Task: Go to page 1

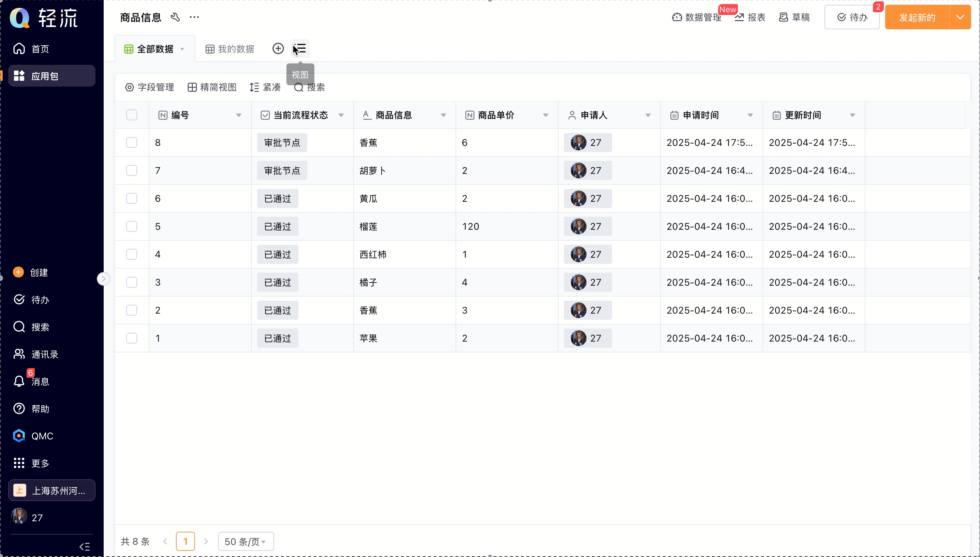Action: [x=185, y=541]
